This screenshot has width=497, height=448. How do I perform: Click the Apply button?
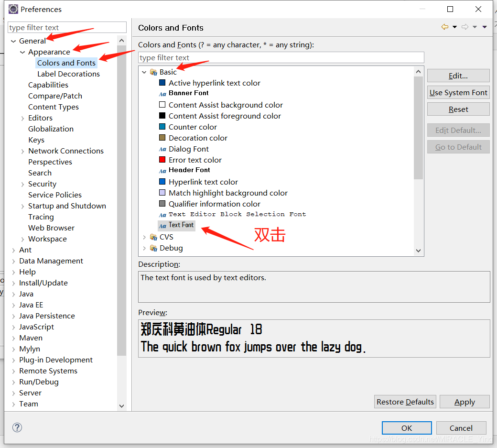click(465, 402)
